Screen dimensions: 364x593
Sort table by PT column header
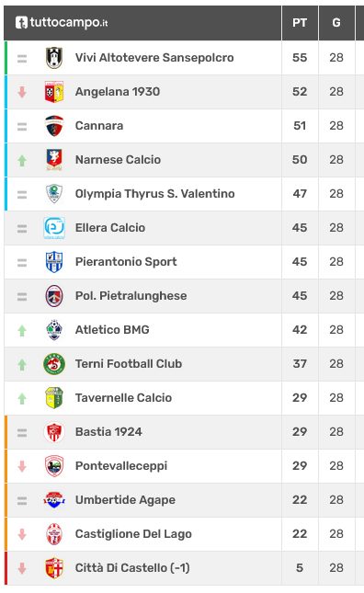[300, 23]
